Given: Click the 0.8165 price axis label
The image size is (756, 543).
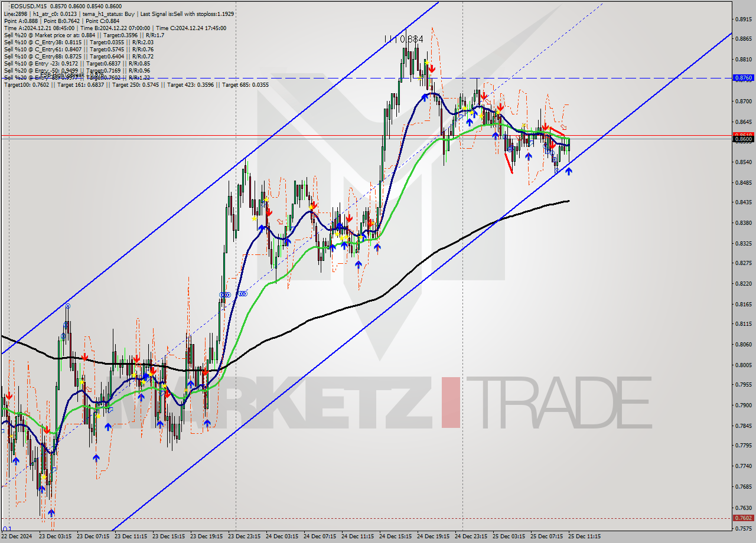Looking at the screenshot, I should (742, 304).
